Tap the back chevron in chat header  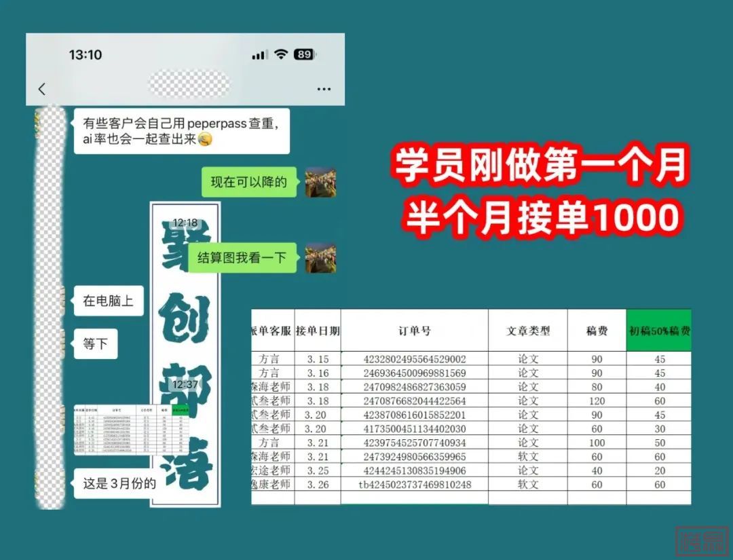coord(42,89)
